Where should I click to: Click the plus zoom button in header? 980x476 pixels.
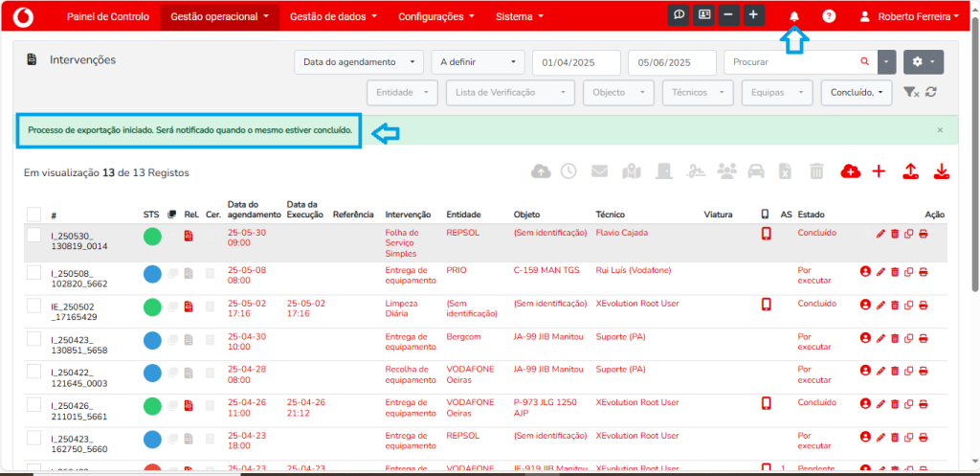[x=754, y=15]
